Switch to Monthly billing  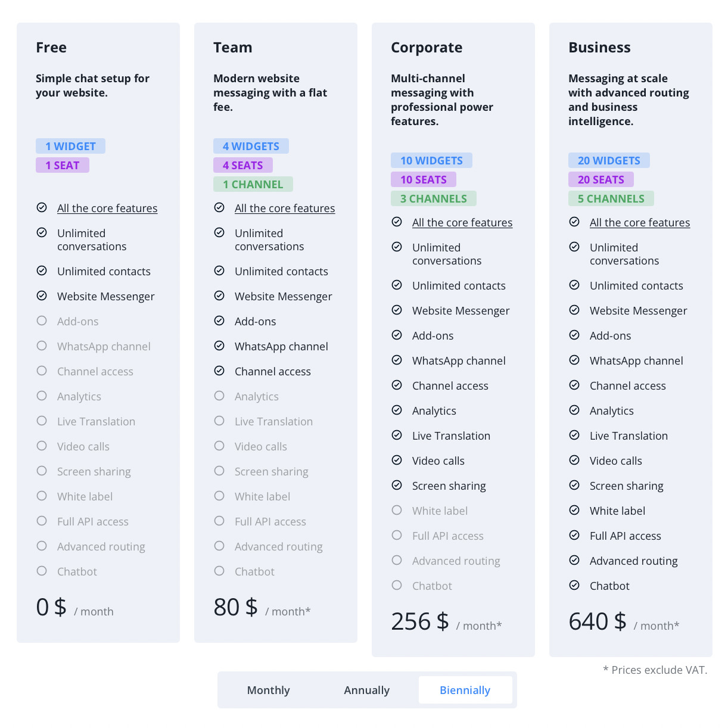tap(268, 690)
